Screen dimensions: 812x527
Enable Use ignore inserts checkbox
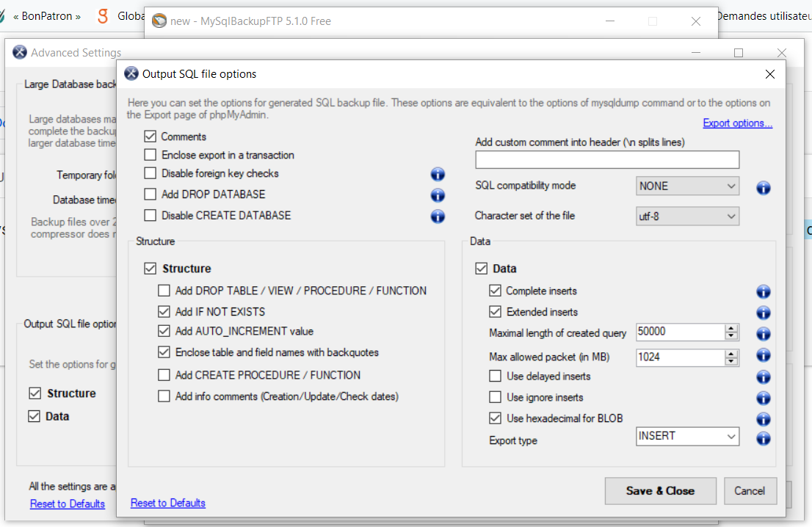coord(496,397)
